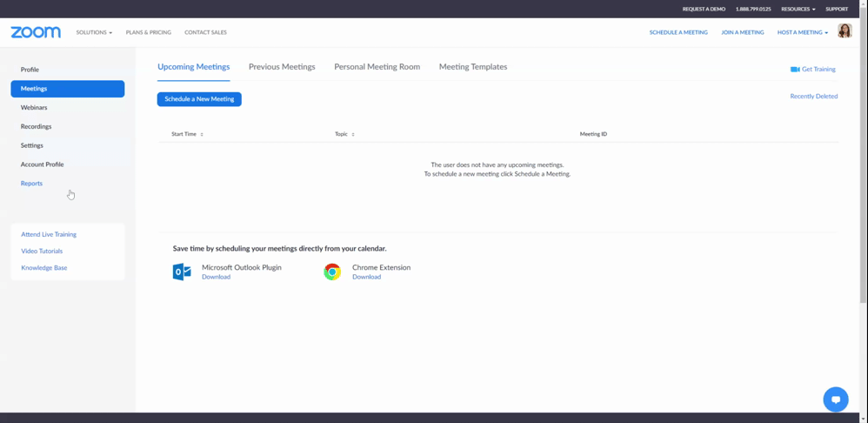
Task: Open the Get Training link
Action: tap(818, 70)
